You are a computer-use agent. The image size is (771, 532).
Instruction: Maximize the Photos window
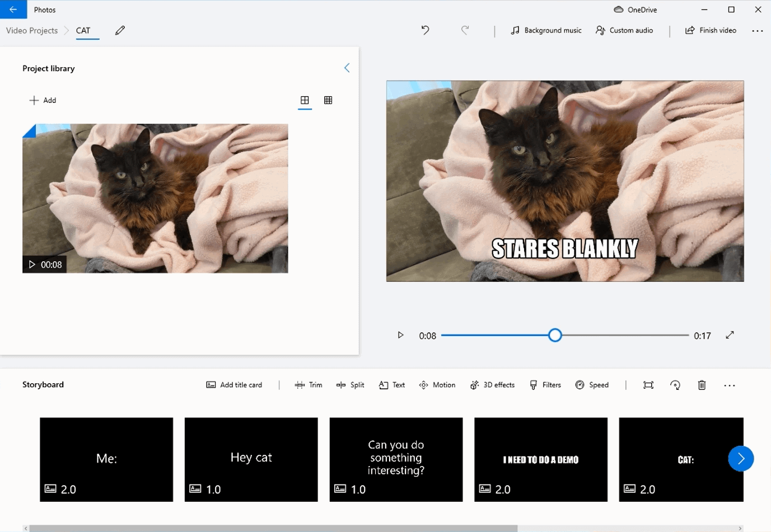(x=731, y=10)
